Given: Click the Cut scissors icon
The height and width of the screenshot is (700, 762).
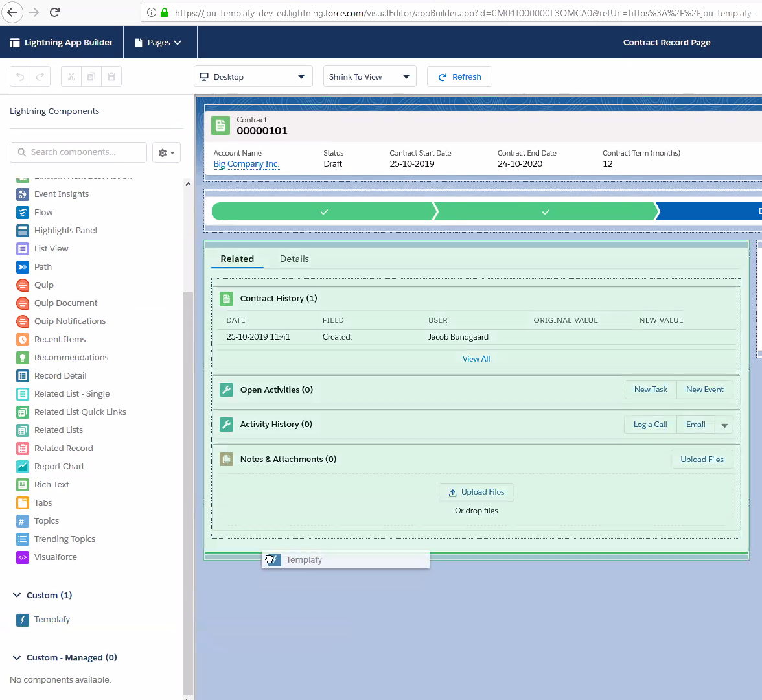Looking at the screenshot, I should [71, 76].
